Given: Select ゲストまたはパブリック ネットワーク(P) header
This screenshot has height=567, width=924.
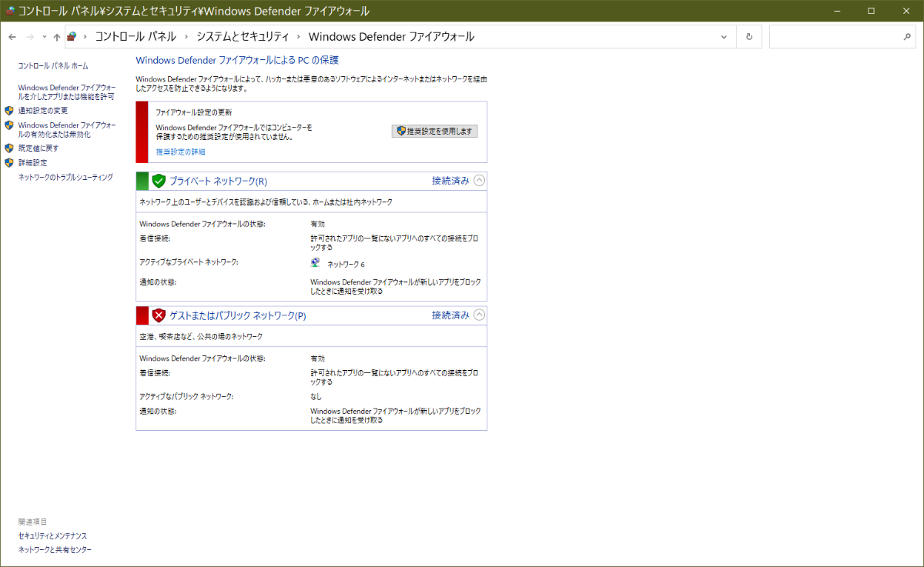Looking at the screenshot, I should (238, 315).
